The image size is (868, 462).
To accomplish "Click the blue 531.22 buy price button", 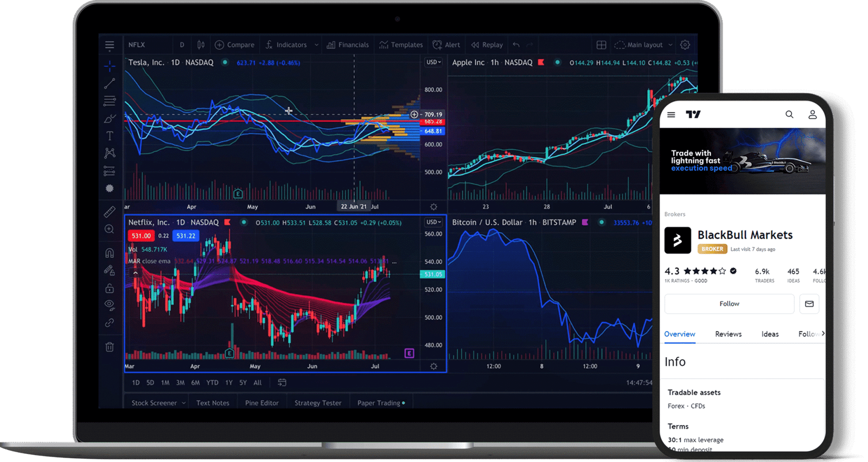I will click(186, 236).
